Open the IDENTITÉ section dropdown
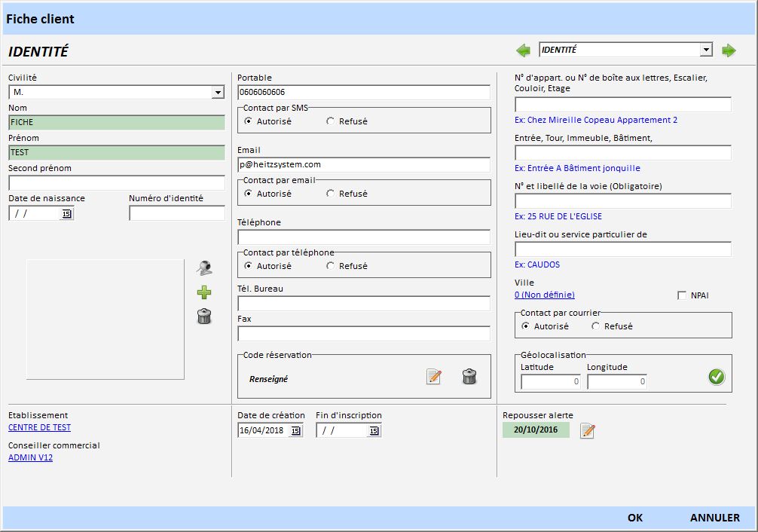This screenshot has height=532, width=758. pyautogui.click(x=706, y=50)
